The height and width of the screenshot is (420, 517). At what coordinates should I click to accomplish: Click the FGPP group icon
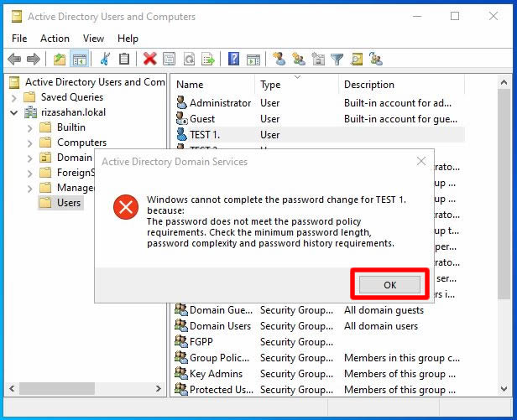(x=181, y=341)
